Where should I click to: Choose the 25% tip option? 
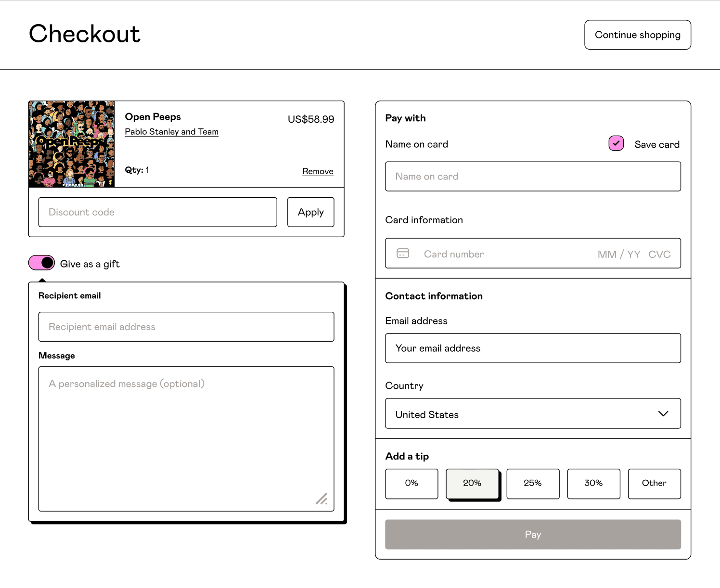[533, 484]
